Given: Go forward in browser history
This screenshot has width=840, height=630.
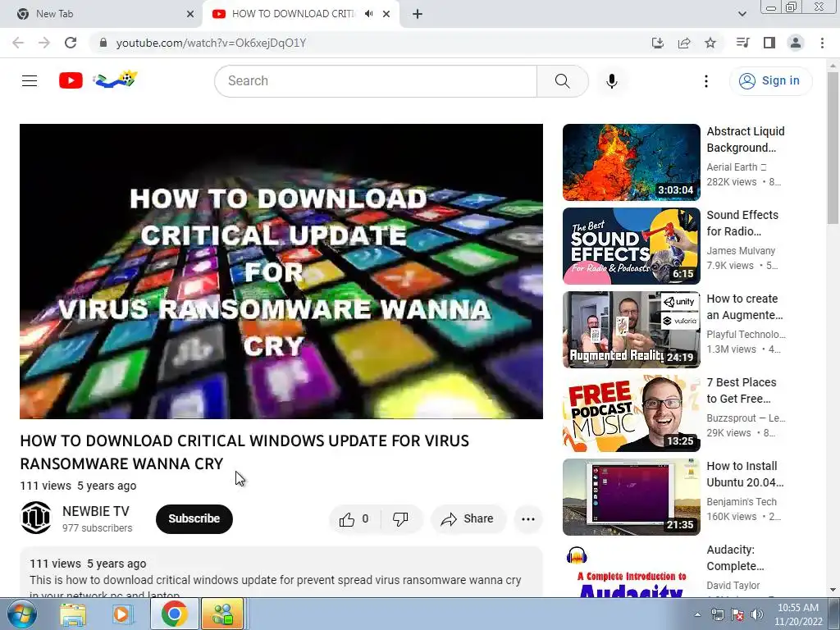Looking at the screenshot, I should coord(44,43).
